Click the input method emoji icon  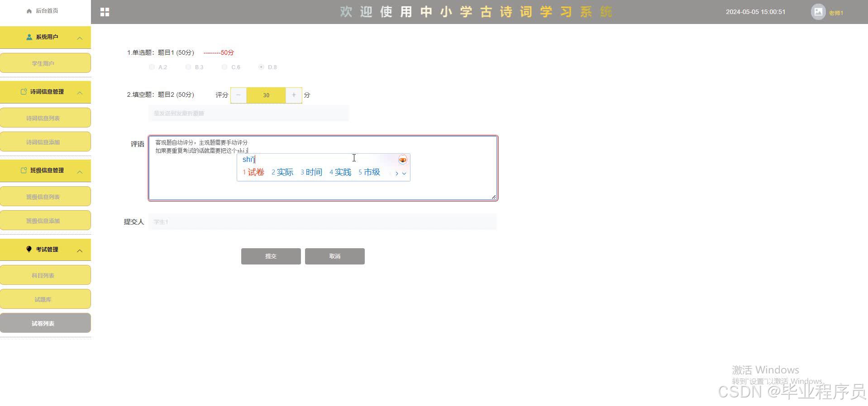coord(402,160)
